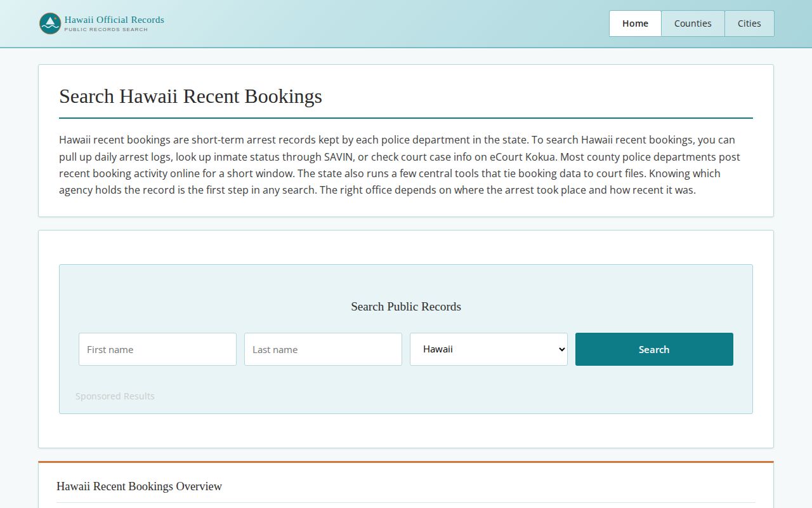The image size is (812, 508).
Task: Focus the First name input field
Action: (157, 349)
